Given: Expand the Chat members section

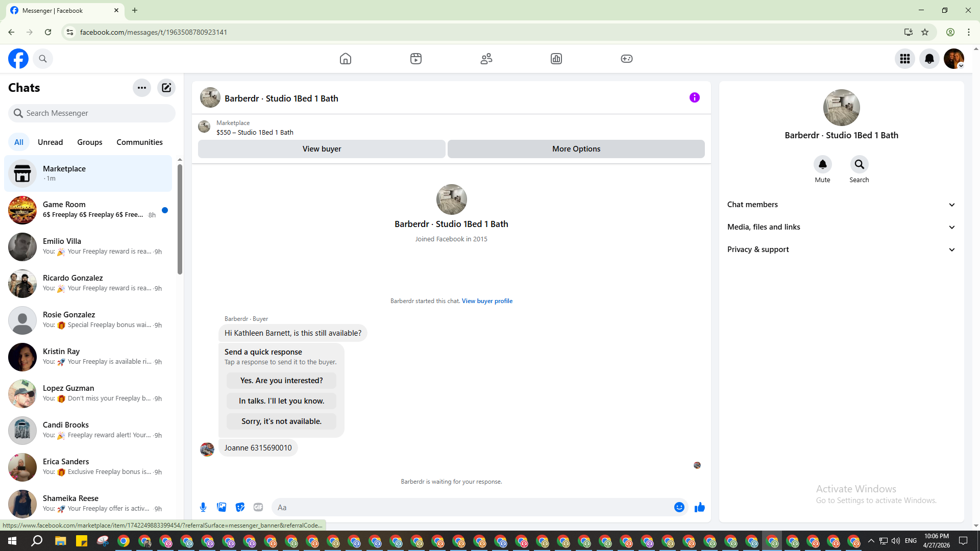Looking at the screenshot, I should (841, 205).
